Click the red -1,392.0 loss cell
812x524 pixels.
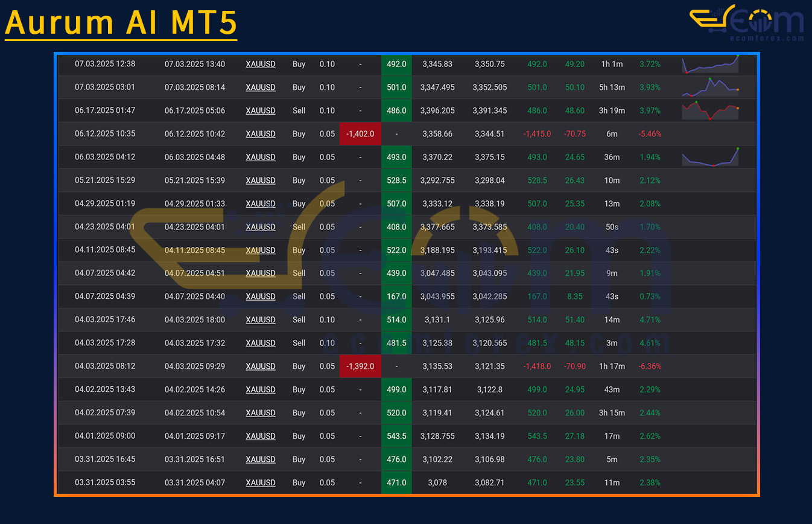360,366
